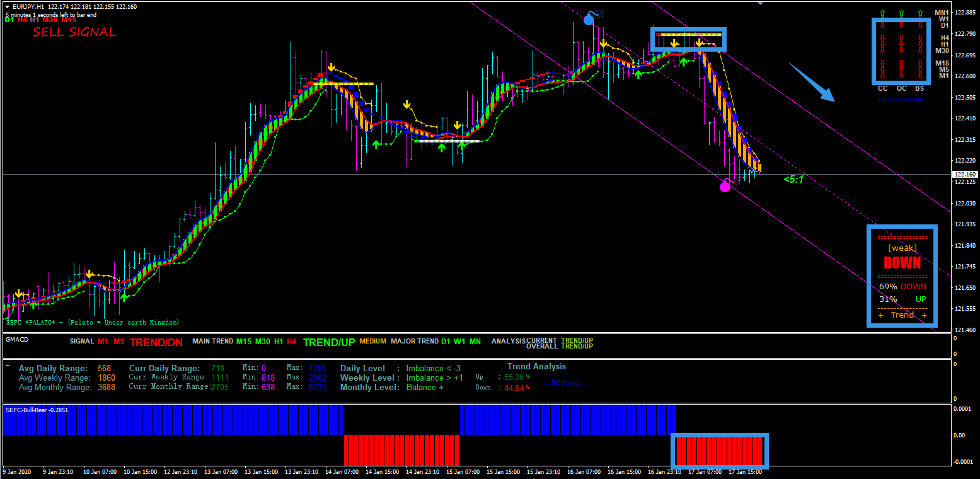Click the SELL SIGNAL label
The height and width of the screenshot is (479, 980).
(x=74, y=32)
